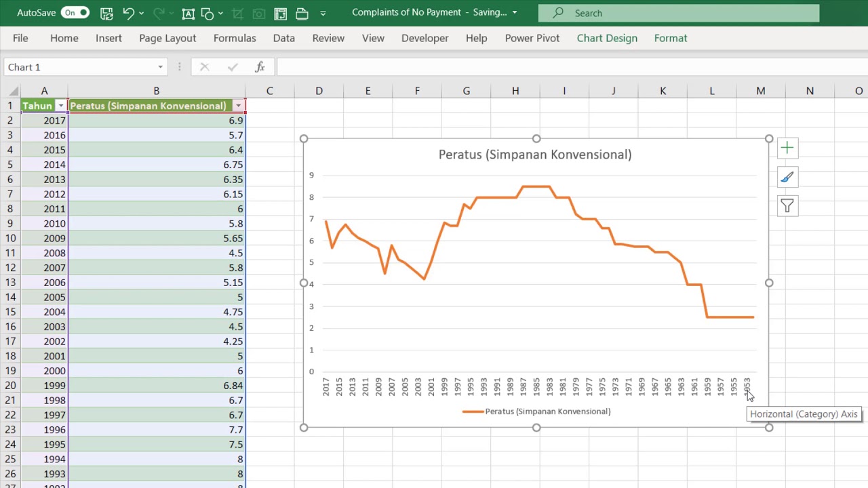
Task: Click the top-left chart resize handle
Action: (x=304, y=139)
